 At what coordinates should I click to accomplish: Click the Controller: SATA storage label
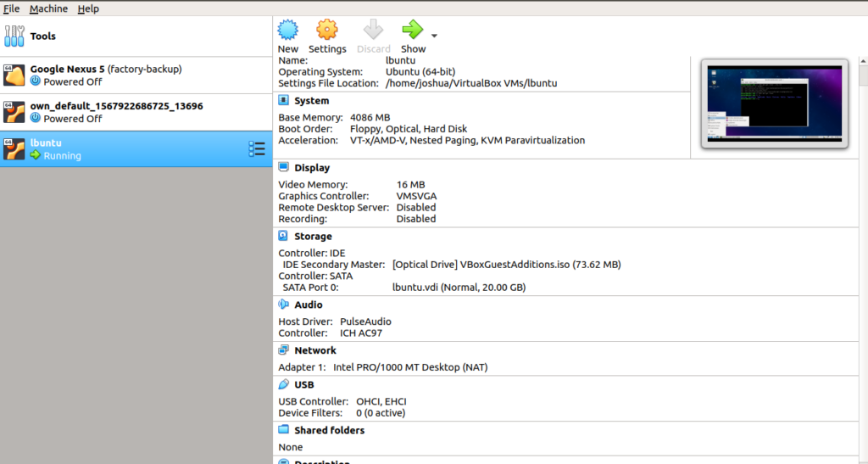coord(315,276)
